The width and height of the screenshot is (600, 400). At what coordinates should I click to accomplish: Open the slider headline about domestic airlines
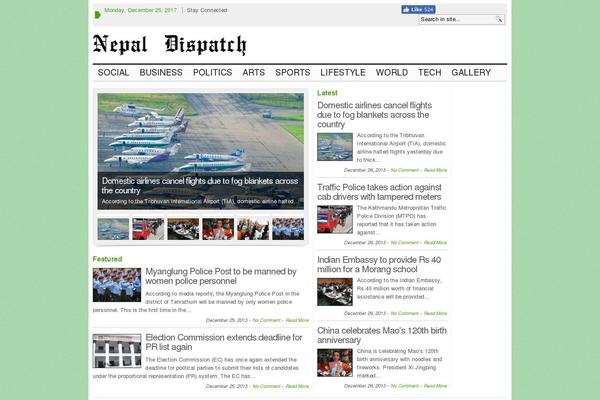[200, 186]
